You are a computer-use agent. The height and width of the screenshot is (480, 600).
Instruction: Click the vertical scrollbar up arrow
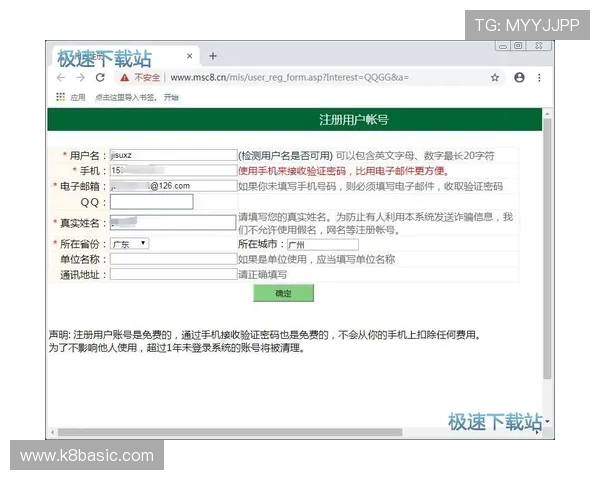coord(548,114)
